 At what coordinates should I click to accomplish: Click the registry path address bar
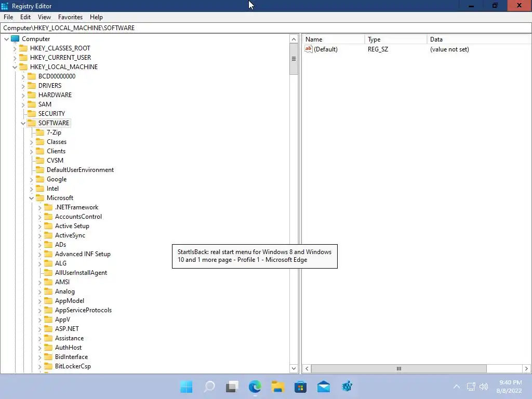point(266,28)
